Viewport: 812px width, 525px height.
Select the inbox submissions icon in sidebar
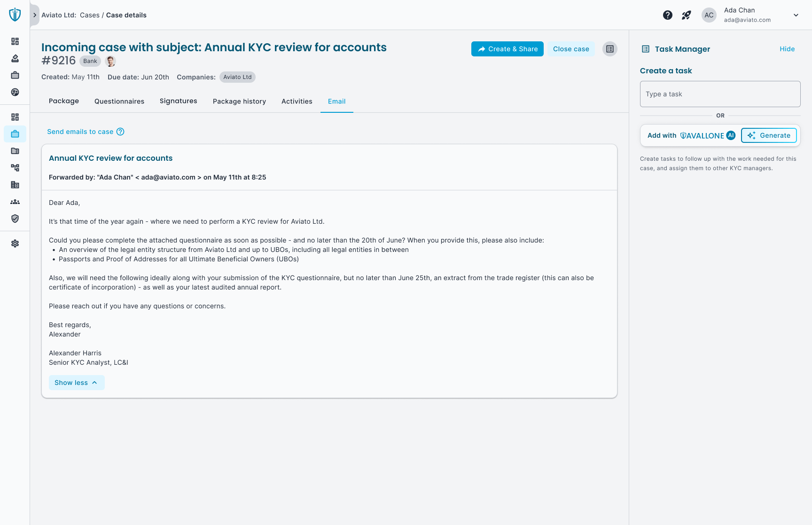click(x=15, y=58)
